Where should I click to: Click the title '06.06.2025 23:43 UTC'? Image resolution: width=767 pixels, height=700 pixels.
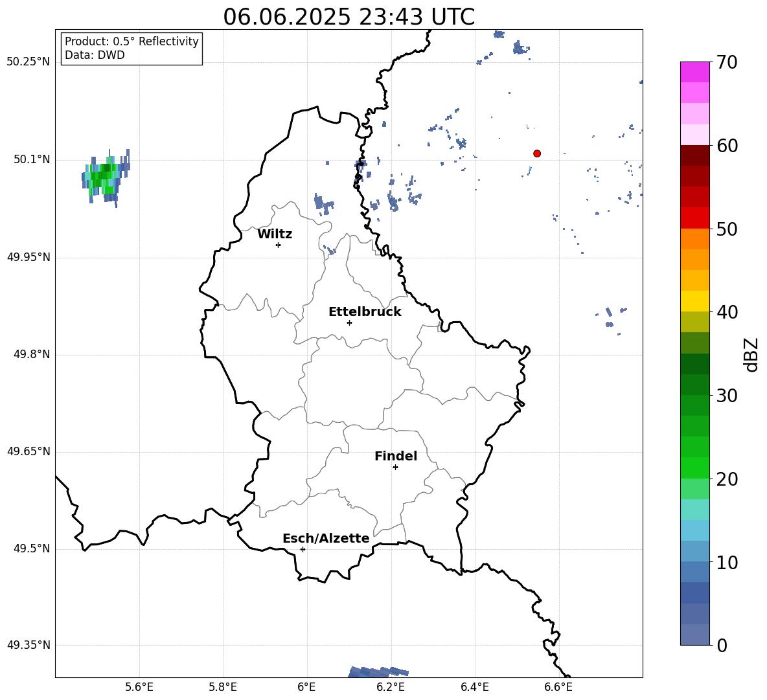[x=349, y=17]
